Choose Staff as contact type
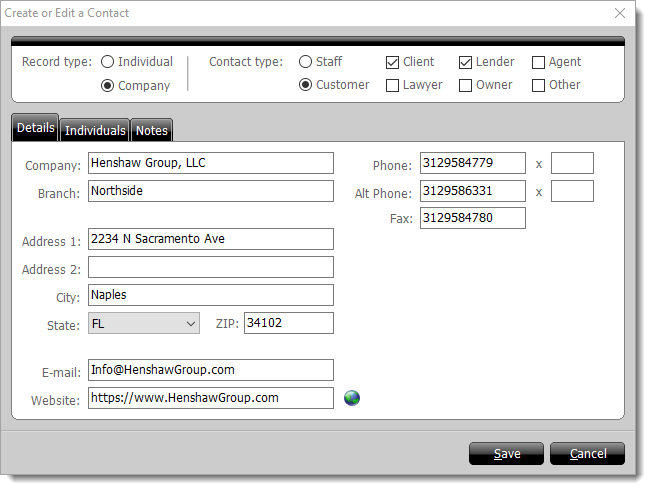This screenshot has height=490, width=651. click(x=306, y=62)
